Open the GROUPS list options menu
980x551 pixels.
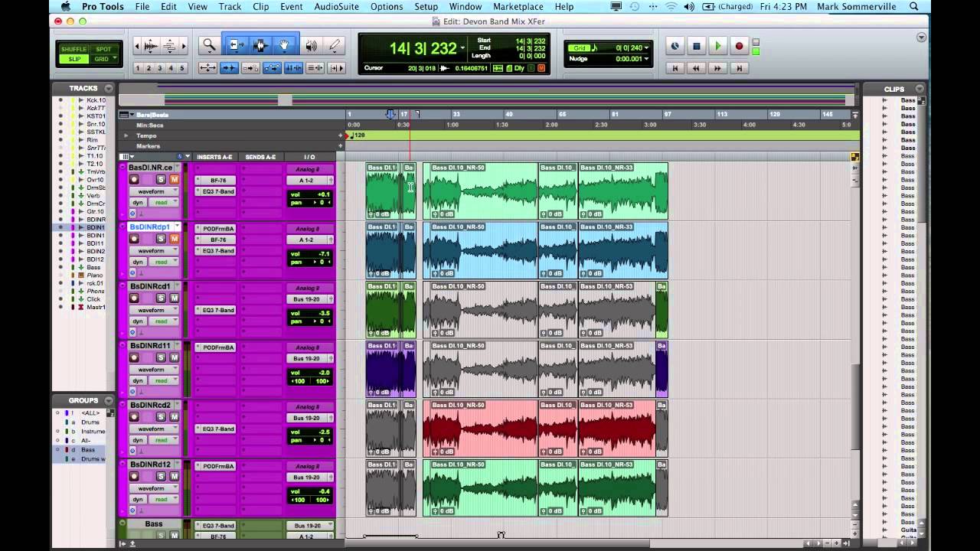[109, 400]
